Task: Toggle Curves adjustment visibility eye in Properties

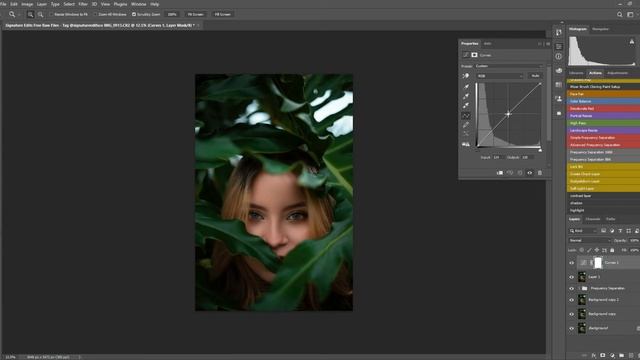Action: pyautogui.click(x=530, y=173)
